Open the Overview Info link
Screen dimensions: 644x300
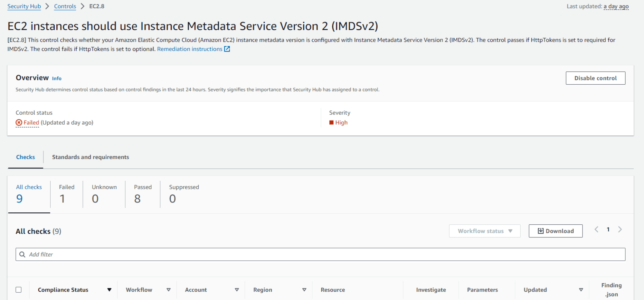(57, 78)
